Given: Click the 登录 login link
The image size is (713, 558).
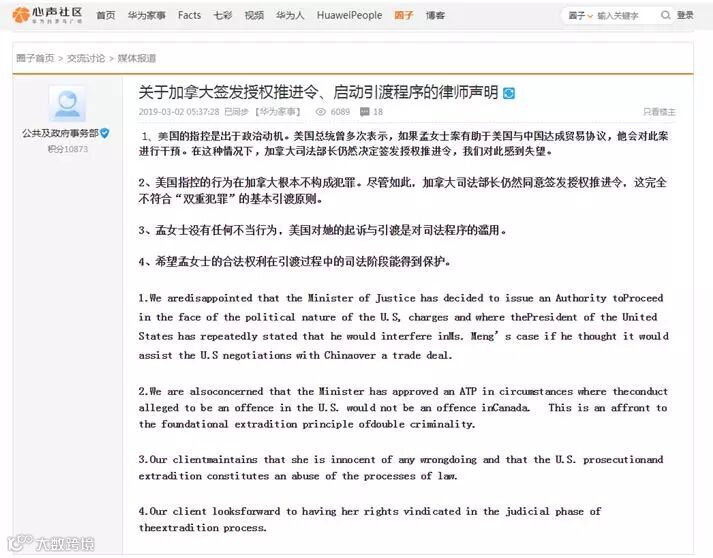Looking at the screenshot, I should coord(685,15).
